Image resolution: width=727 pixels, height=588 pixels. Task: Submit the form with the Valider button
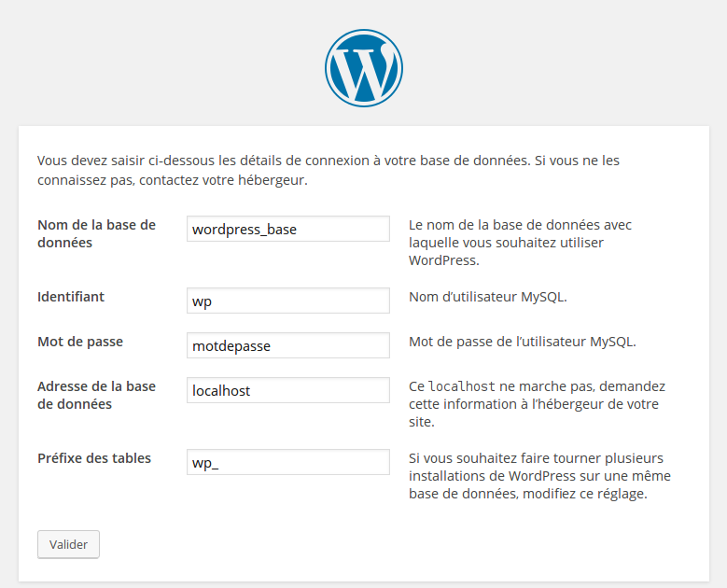tap(69, 544)
